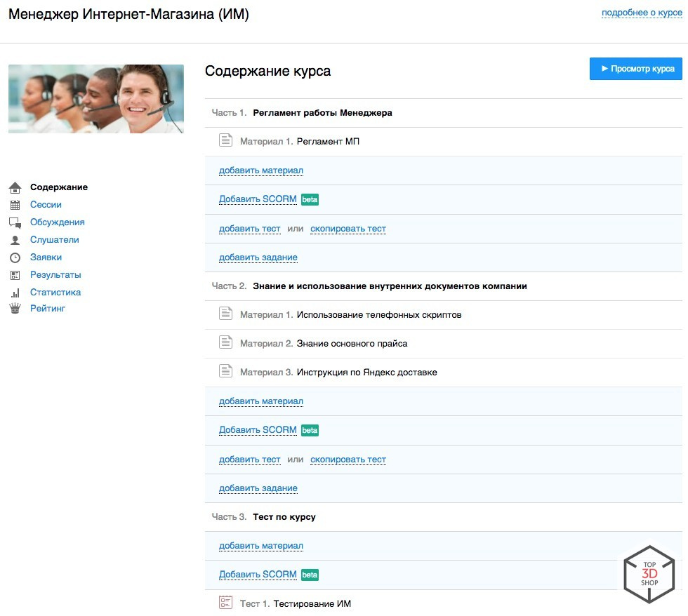Open the Сессии section in sidebar
Viewport: 688px width, 616px height.
[x=46, y=205]
